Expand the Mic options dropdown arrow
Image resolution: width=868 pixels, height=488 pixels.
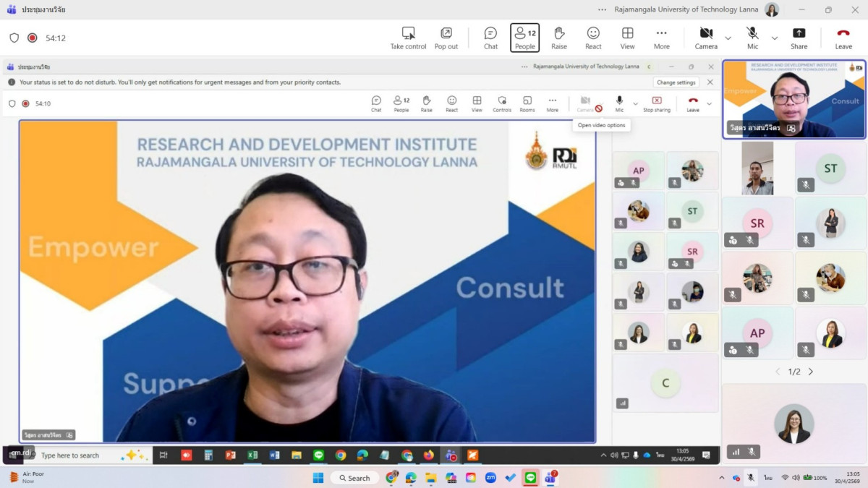tap(775, 38)
